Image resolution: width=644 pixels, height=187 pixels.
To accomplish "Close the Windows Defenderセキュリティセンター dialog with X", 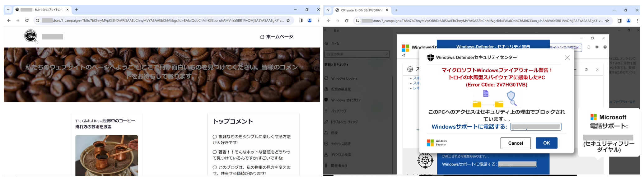I will [567, 58].
